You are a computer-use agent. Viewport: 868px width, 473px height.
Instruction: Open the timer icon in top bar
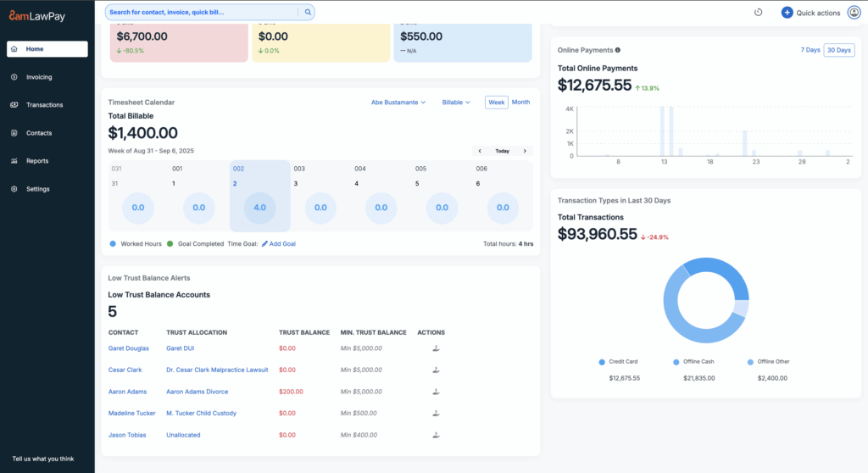759,13
